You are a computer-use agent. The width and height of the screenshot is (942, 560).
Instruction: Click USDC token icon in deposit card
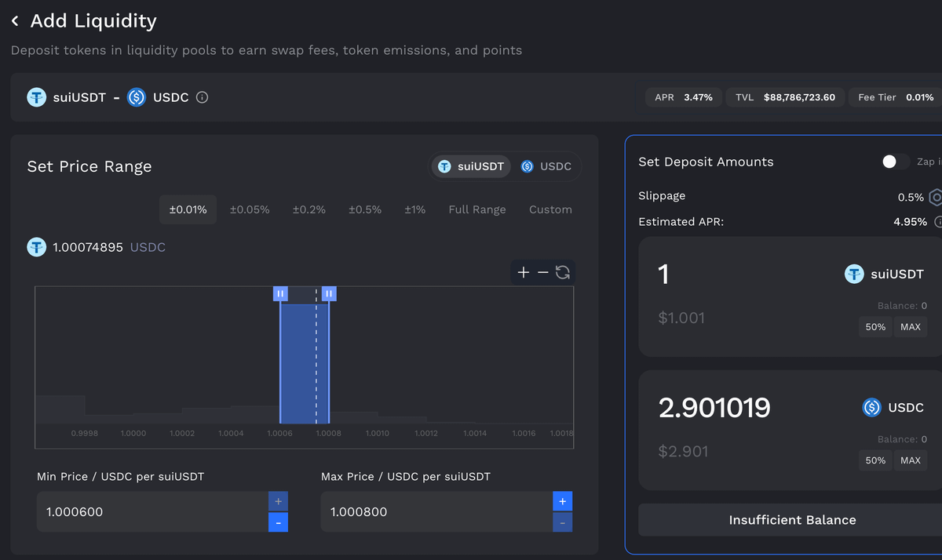pyautogui.click(x=871, y=408)
